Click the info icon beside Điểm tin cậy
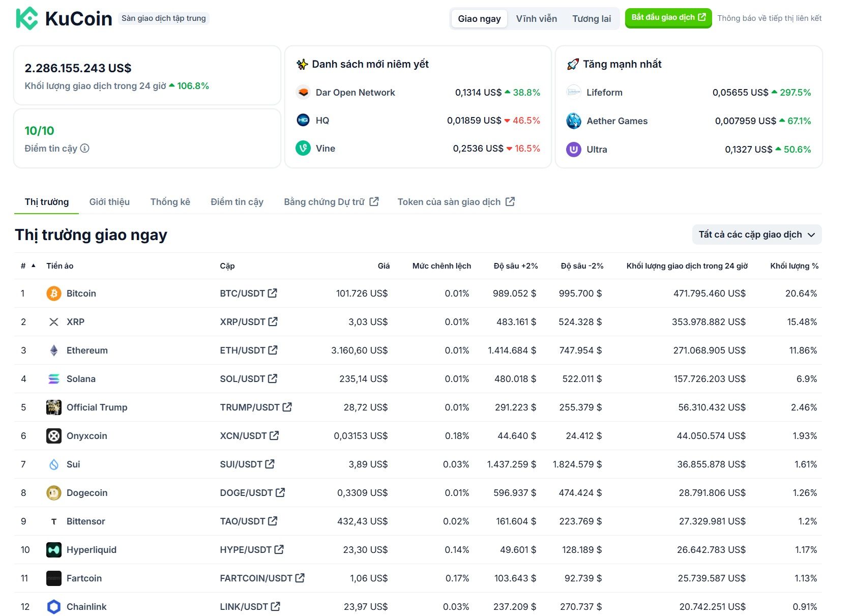853x616 pixels. pos(85,148)
